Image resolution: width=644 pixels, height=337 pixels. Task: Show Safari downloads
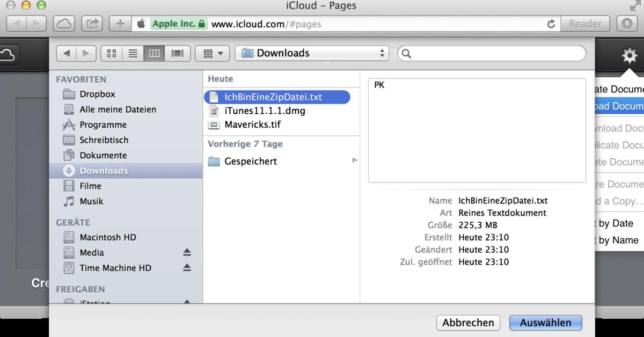pos(627,24)
